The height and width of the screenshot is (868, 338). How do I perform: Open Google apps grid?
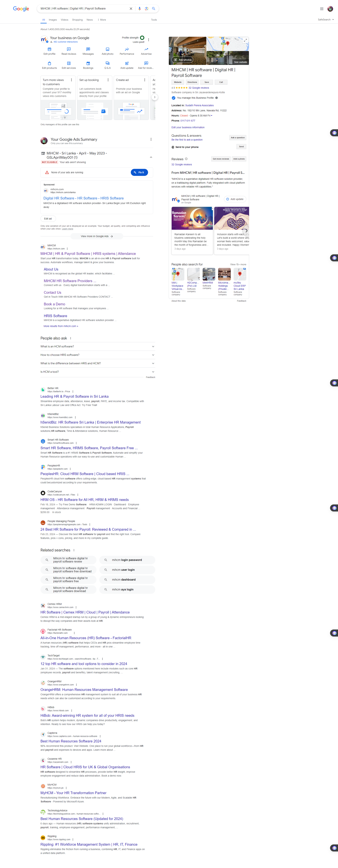pos(322,9)
